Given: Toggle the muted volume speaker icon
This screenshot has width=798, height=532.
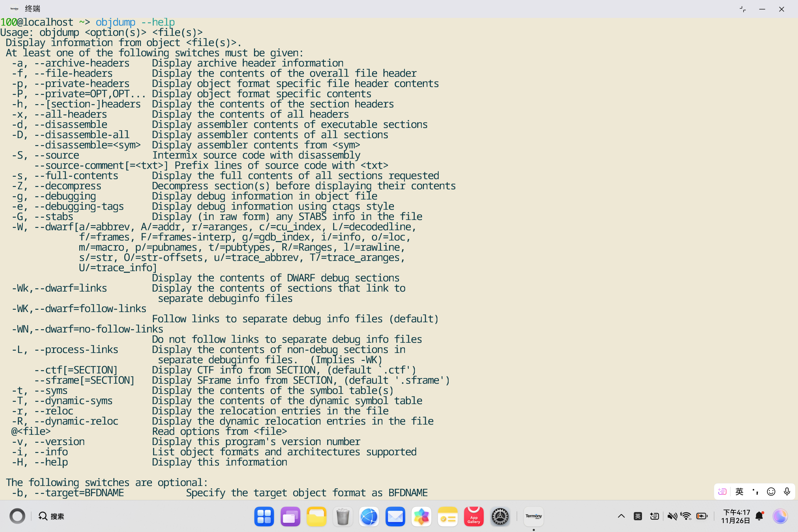Looking at the screenshot, I should point(672,516).
